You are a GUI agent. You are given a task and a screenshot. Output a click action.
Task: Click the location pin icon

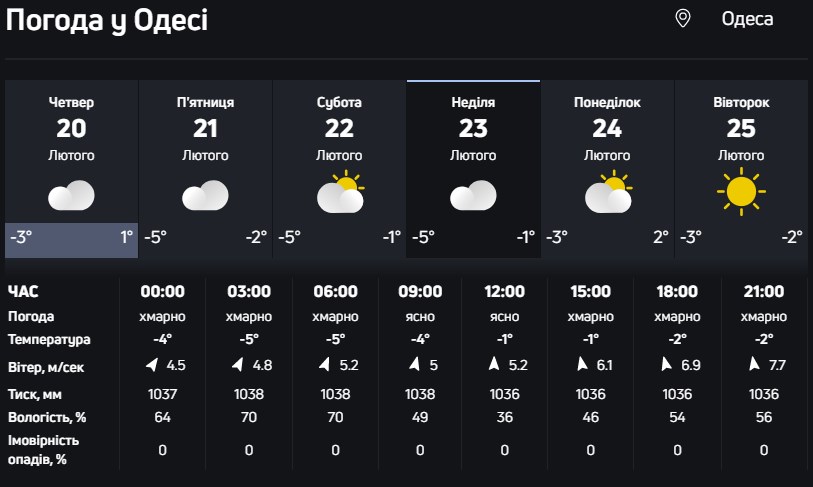[683, 19]
